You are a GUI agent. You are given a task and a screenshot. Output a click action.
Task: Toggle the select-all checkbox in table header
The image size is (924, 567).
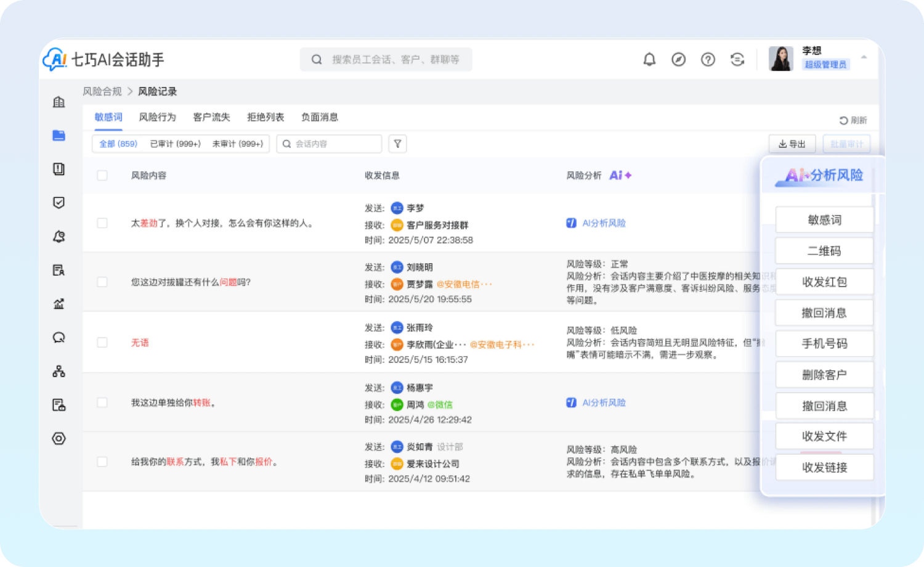[102, 176]
